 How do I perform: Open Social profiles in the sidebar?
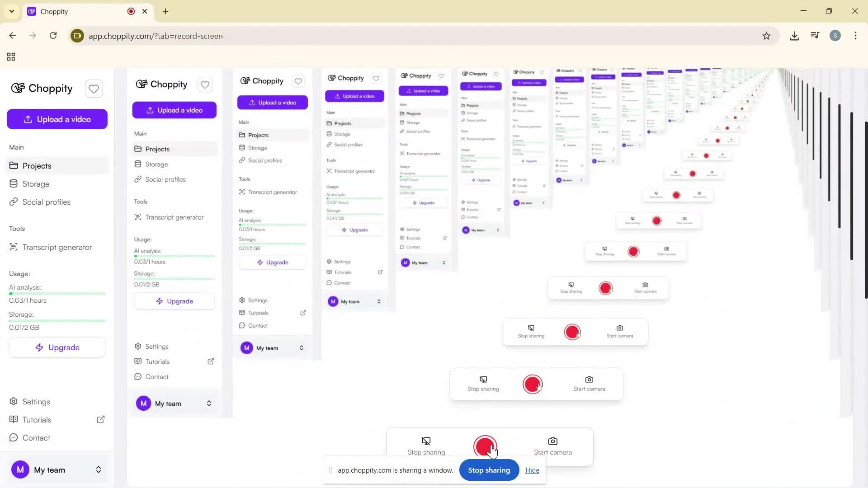click(x=46, y=202)
